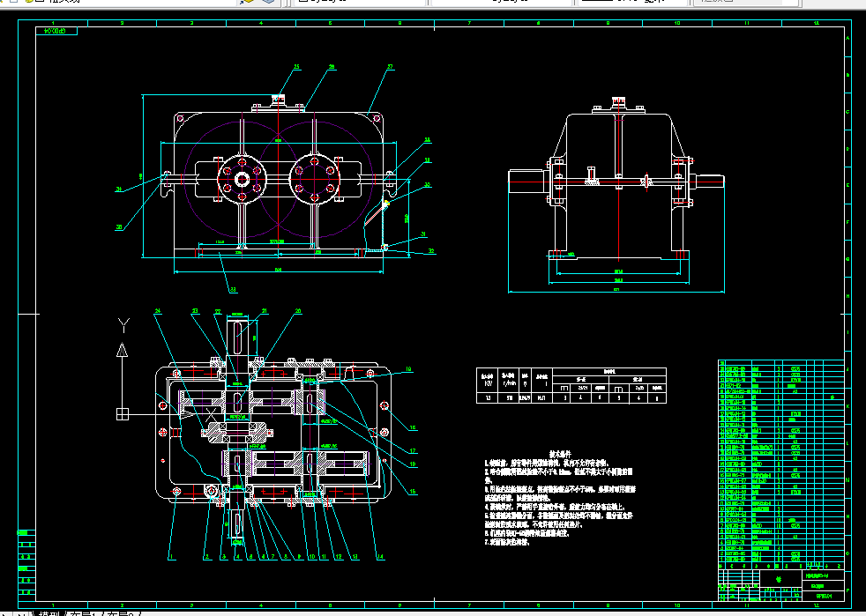Image resolution: width=866 pixels, height=616 pixels.
Task: Select part balloon number 35 at left
Action: [119, 227]
